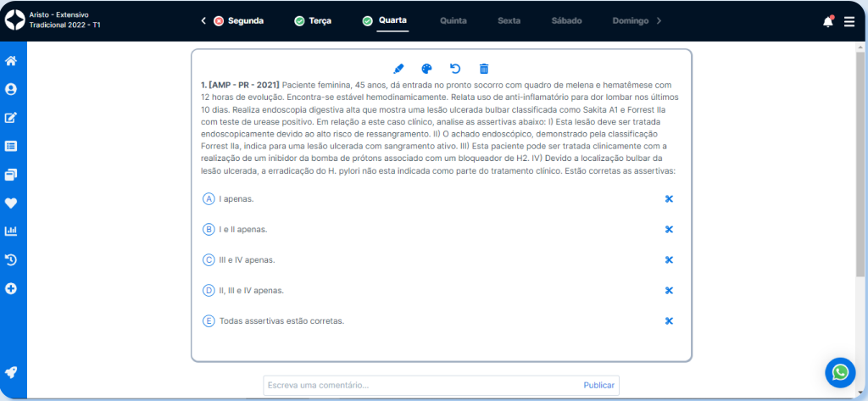Viewport: 868px width, 401px height.
Task: Switch to the Quinta tab
Action: point(453,20)
